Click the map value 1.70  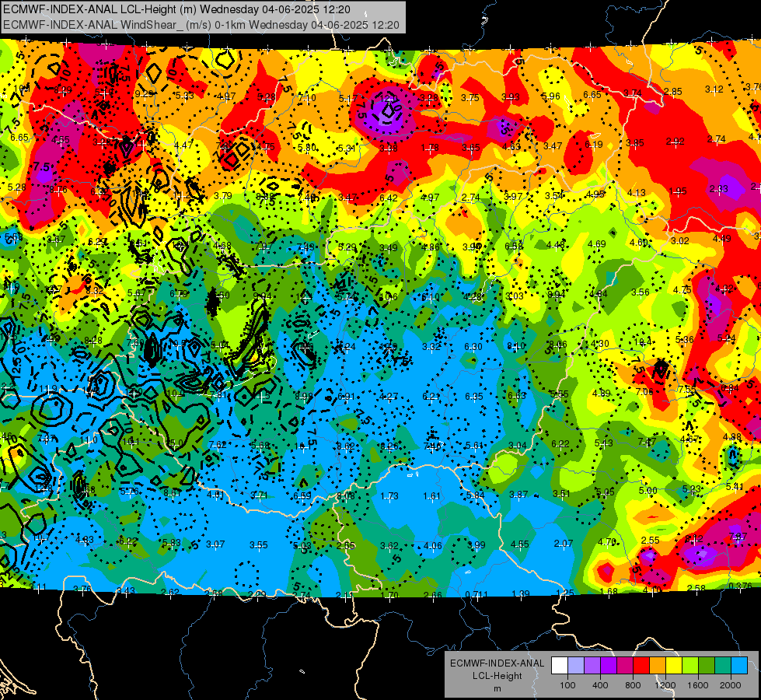click(389, 595)
